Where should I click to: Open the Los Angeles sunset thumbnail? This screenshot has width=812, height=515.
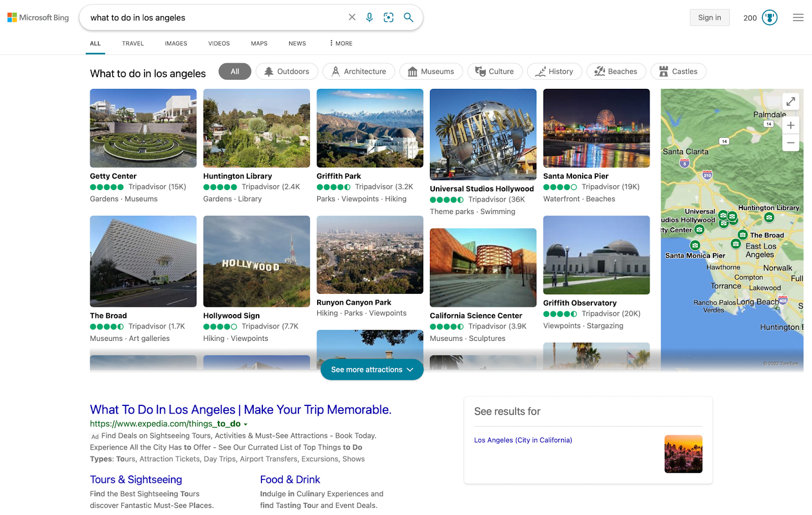684,454
